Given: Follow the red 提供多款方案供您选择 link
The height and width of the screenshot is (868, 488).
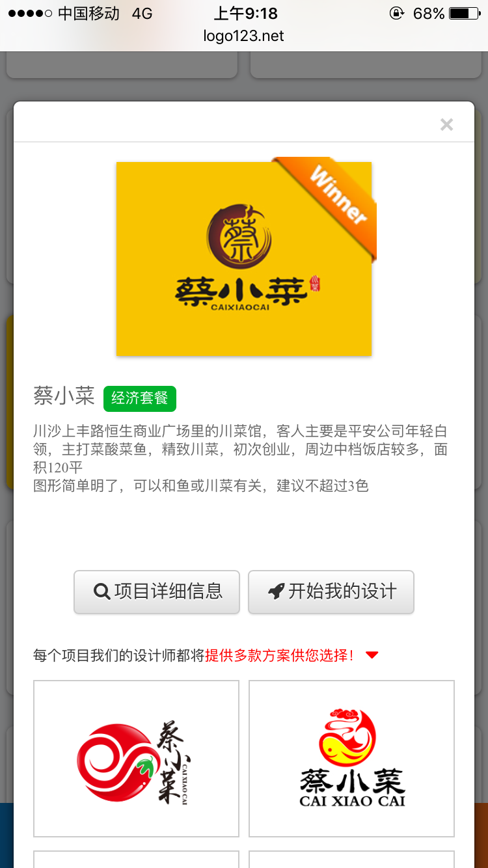Looking at the screenshot, I should click(280, 655).
